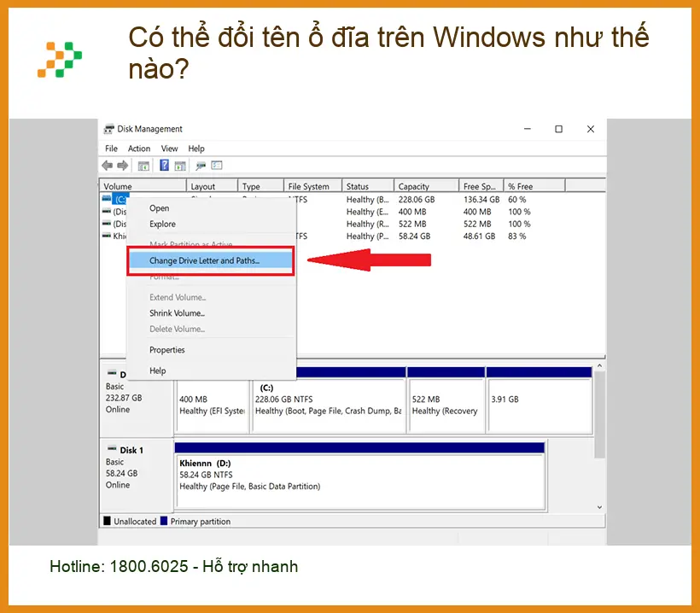Click the 136.34 GB free space cell
The image size is (700, 613).
[x=481, y=200]
